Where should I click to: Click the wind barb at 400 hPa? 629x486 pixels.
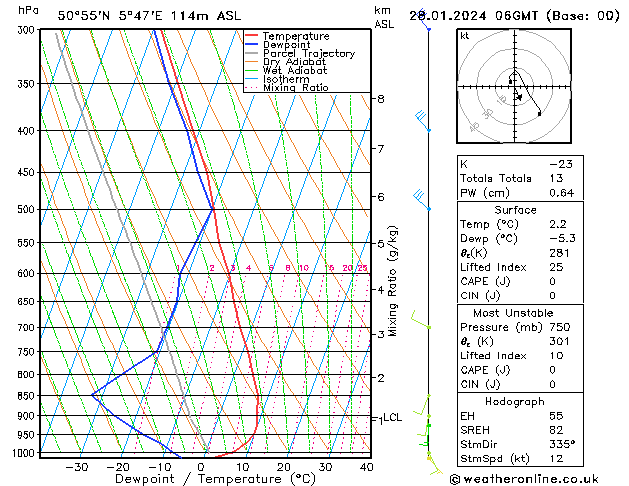423,122
